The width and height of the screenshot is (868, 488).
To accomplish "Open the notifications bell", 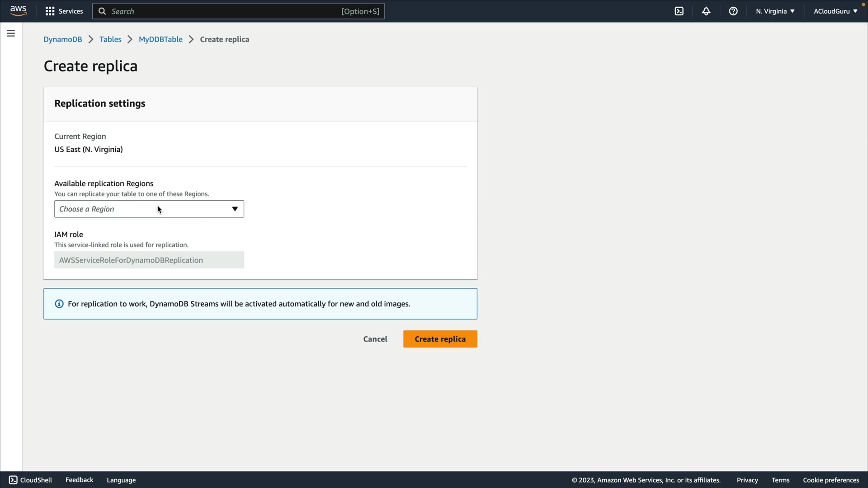I will click(706, 11).
